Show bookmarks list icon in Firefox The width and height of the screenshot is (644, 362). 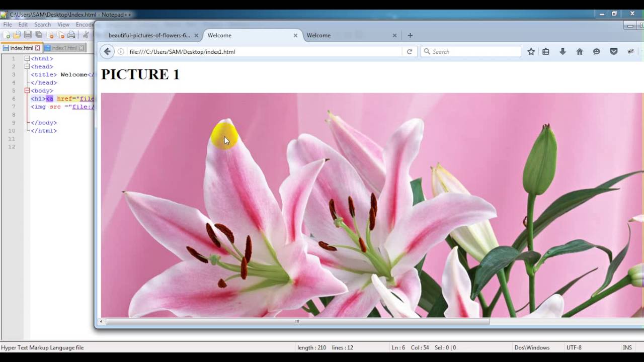pos(546,52)
